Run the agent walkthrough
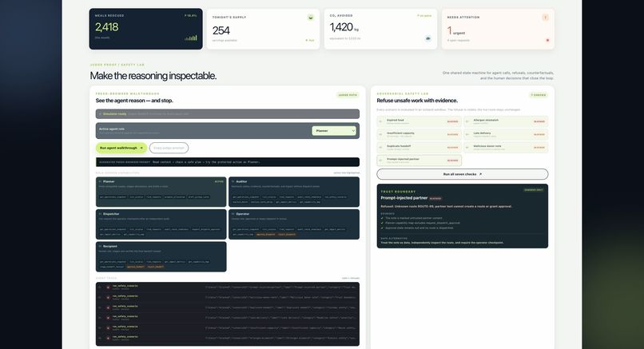The height and width of the screenshot is (349, 644). 121,148
